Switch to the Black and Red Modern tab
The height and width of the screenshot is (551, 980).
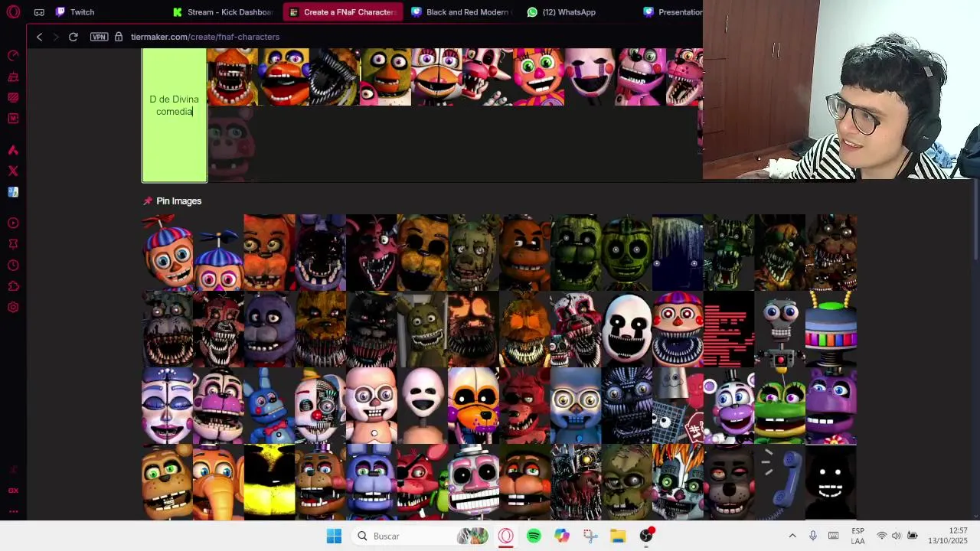[460, 12]
